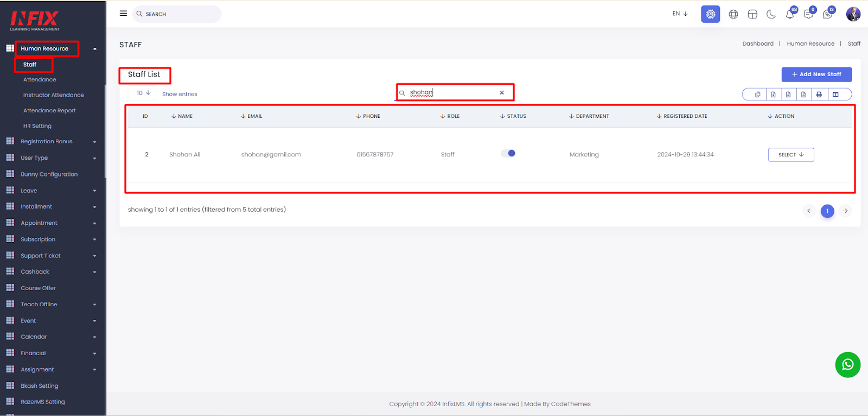Viewport: 868px width, 416px height.
Task: Open WhatsApp-style call icon with 13 badge
Action: pyautogui.click(x=827, y=15)
